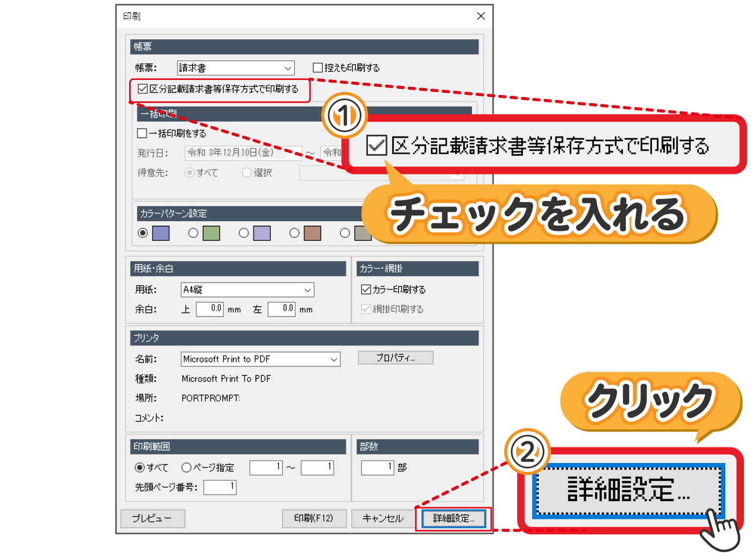The image size is (754, 560).
Task: Choose the green color pattern swatch
Action: click(211, 233)
